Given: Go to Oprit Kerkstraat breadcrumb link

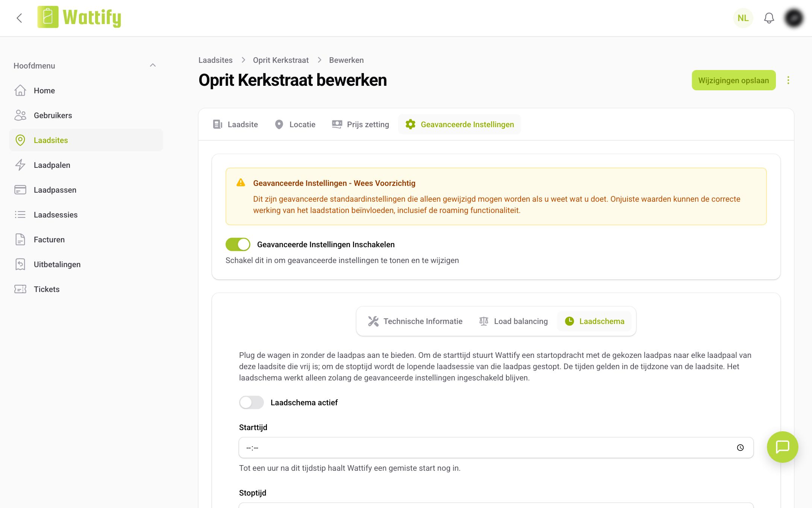Looking at the screenshot, I should click(281, 60).
